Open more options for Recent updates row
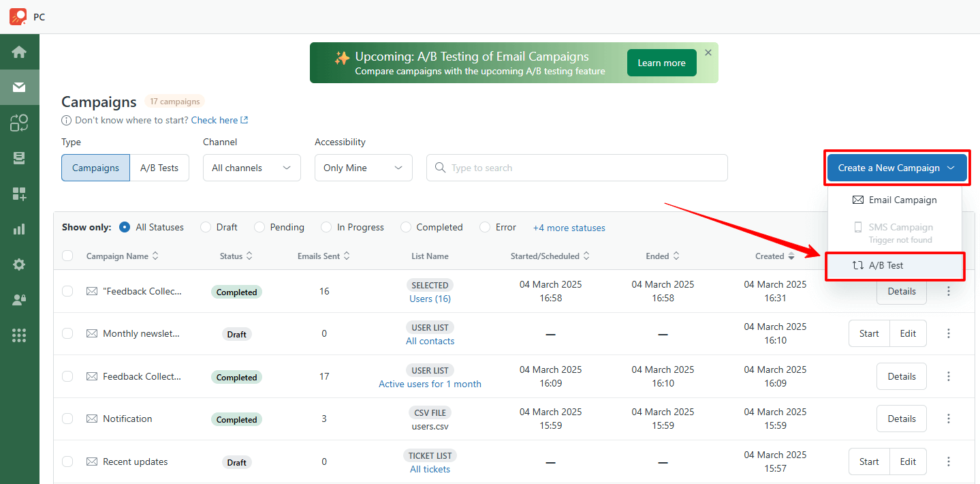The height and width of the screenshot is (484, 980). pos(949,462)
